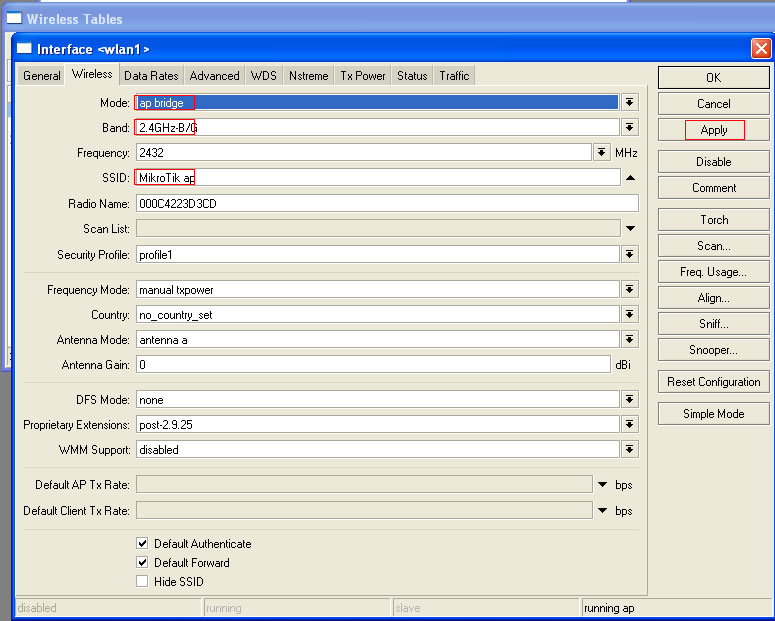Open the Snooper... tool

(713, 350)
